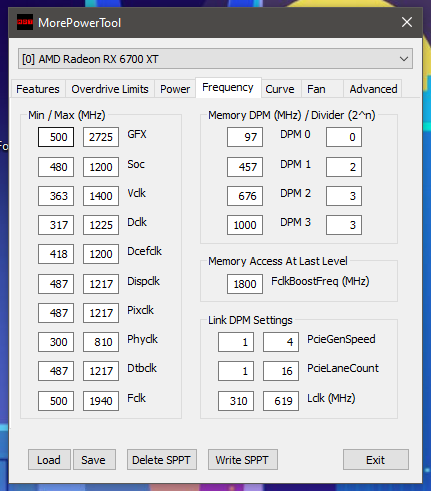Image resolution: width=431 pixels, height=491 pixels.
Task: Click Write SPPT button
Action: (242, 460)
